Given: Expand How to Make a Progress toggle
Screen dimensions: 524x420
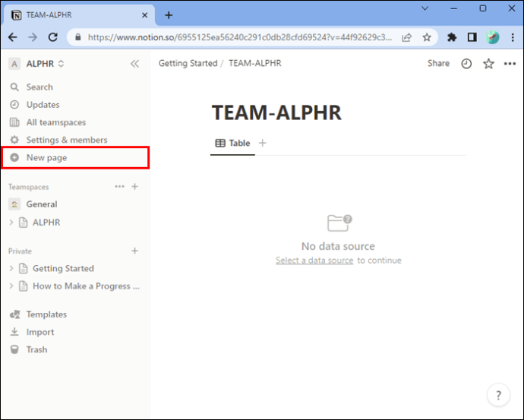Looking at the screenshot, I should [x=11, y=286].
